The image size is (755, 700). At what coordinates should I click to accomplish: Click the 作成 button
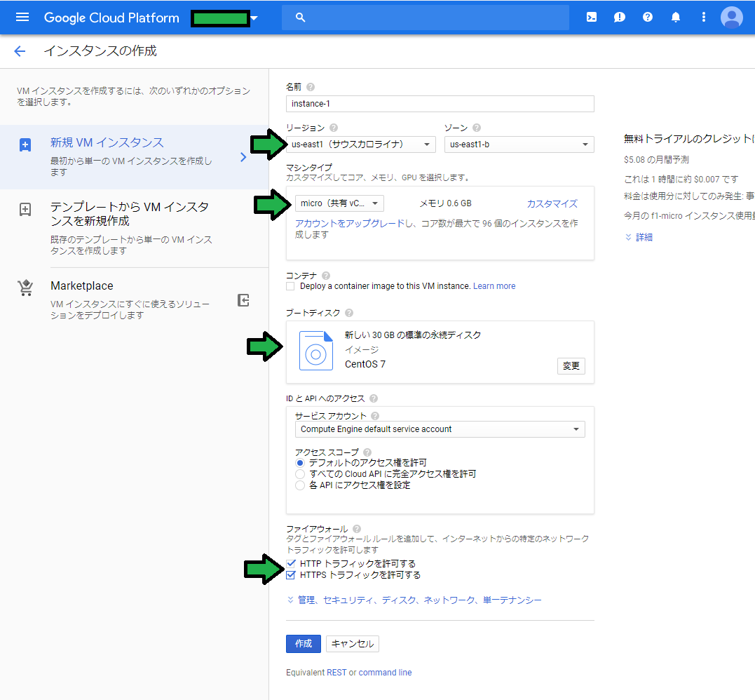point(304,644)
